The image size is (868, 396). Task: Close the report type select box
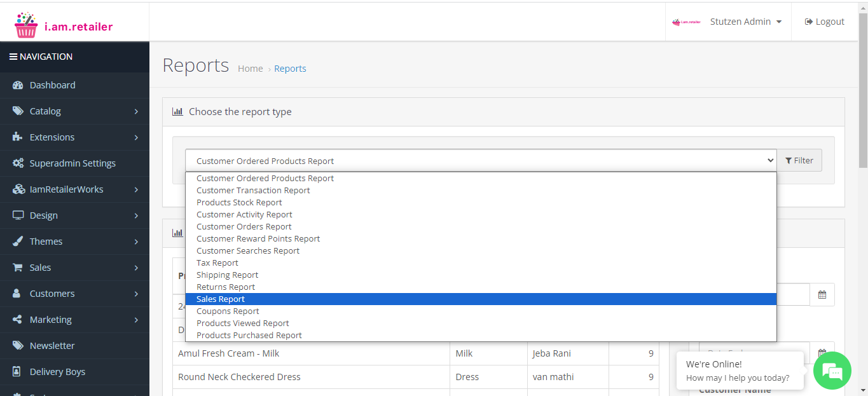click(481, 160)
